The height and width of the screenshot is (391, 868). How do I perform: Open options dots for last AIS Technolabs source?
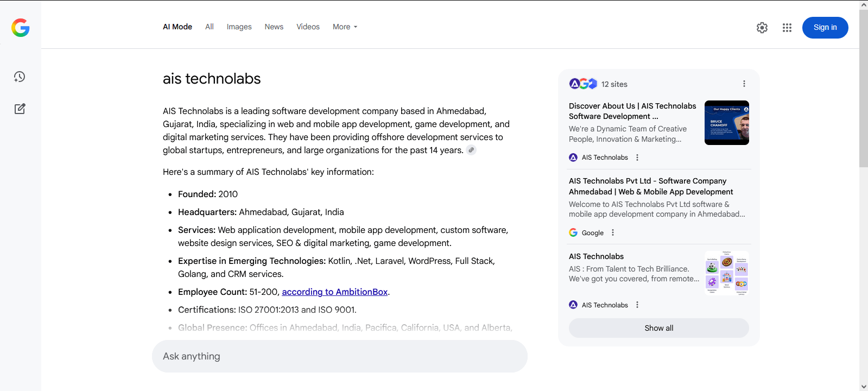(x=637, y=305)
